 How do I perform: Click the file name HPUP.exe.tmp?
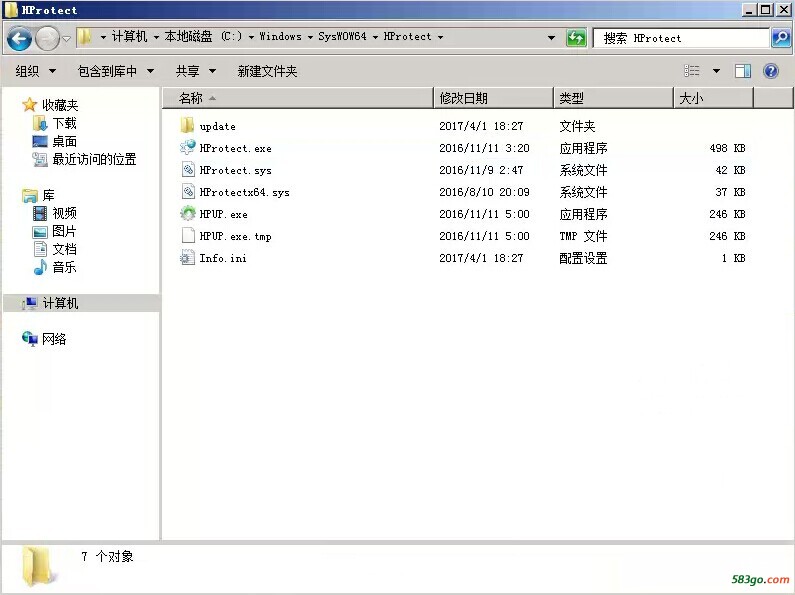(x=235, y=237)
